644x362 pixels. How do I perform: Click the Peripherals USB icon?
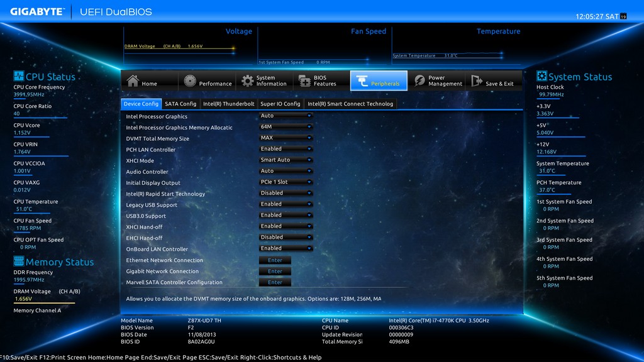click(x=362, y=81)
